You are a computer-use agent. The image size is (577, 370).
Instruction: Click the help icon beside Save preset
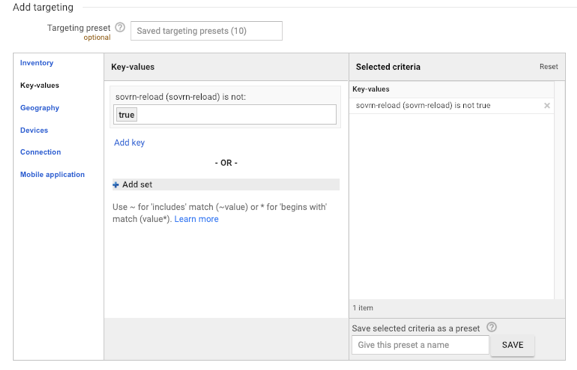click(492, 327)
